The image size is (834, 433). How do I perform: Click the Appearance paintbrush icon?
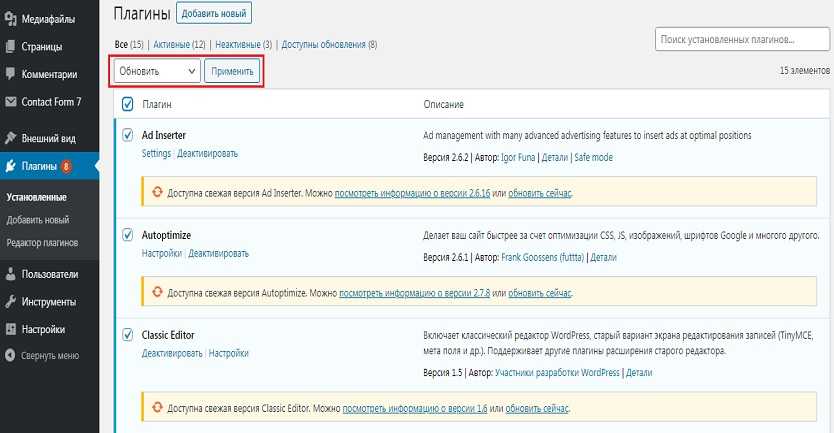(11, 138)
